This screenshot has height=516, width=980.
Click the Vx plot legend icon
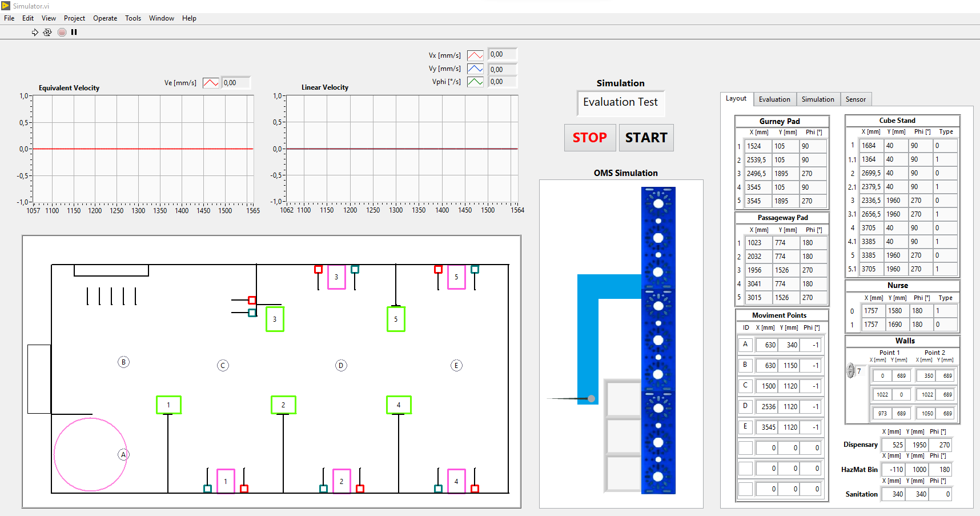[475, 54]
